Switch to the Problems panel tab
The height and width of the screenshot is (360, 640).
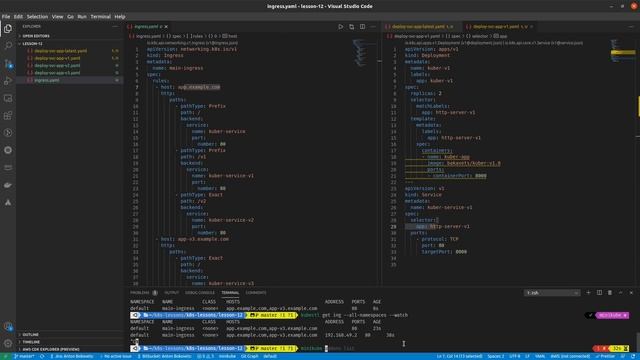[x=143, y=293]
